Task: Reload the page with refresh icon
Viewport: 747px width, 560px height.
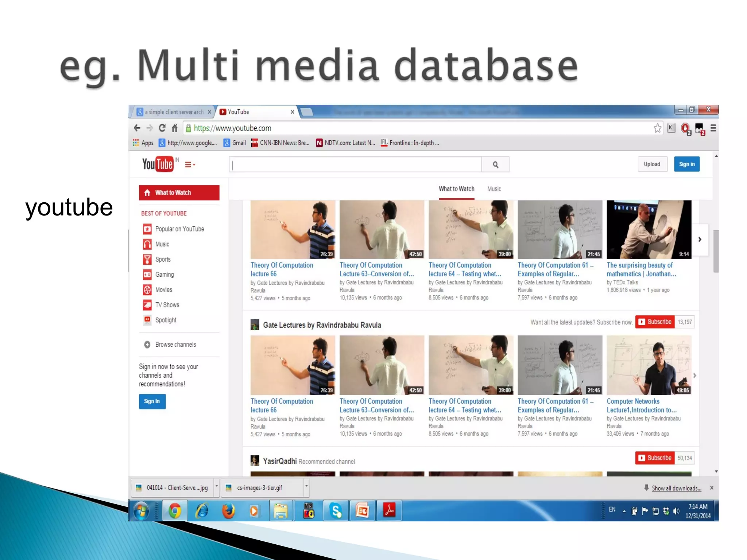Action: tap(162, 128)
